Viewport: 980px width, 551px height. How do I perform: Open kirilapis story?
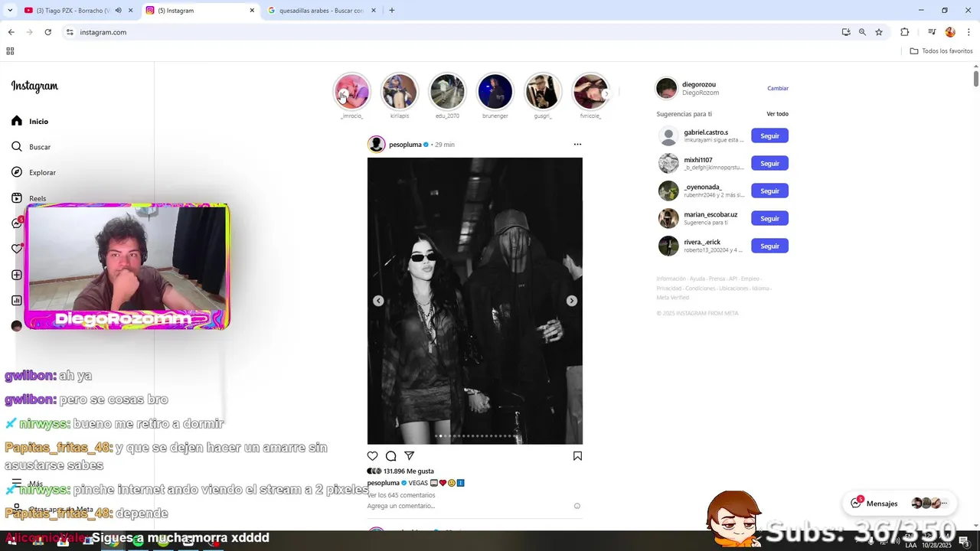pyautogui.click(x=400, y=92)
